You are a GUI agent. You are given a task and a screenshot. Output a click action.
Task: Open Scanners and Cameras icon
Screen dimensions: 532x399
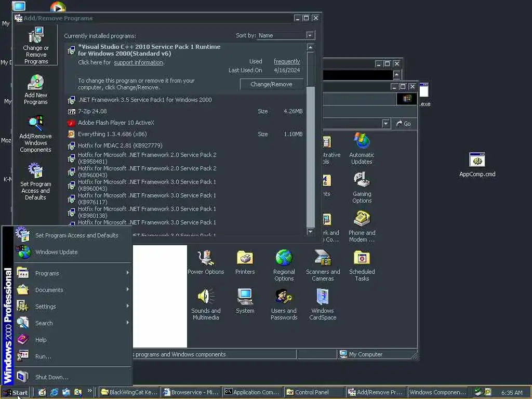coord(323,265)
